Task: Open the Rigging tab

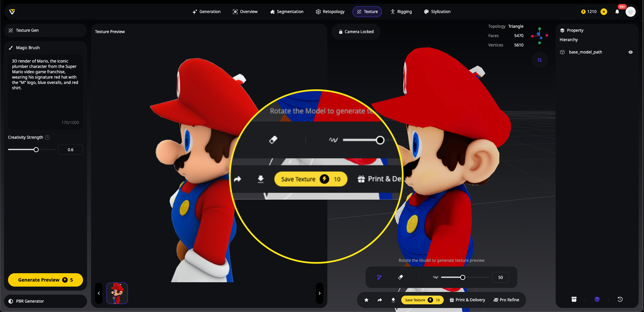Action: click(x=401, y=12)
